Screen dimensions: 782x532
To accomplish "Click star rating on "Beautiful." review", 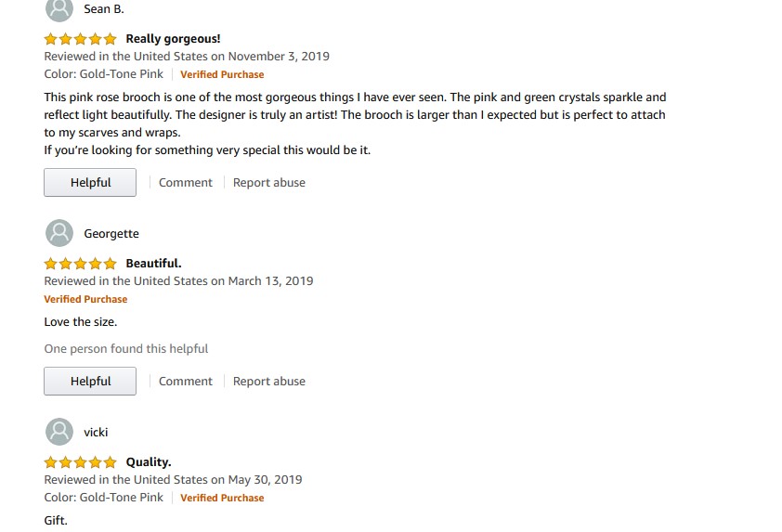I will point(81,264).
